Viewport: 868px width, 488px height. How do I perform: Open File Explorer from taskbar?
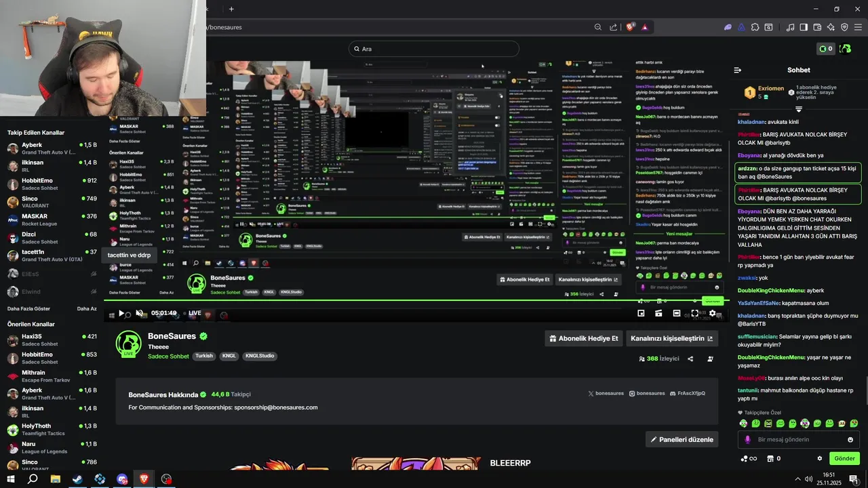56,479
